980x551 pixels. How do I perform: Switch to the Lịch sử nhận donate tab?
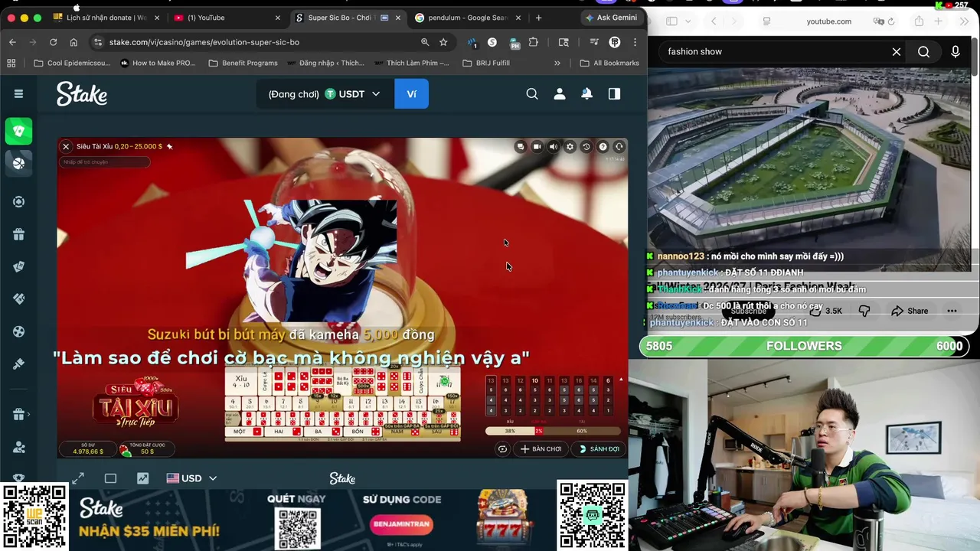pyautogui.click(x=106, y=18)
